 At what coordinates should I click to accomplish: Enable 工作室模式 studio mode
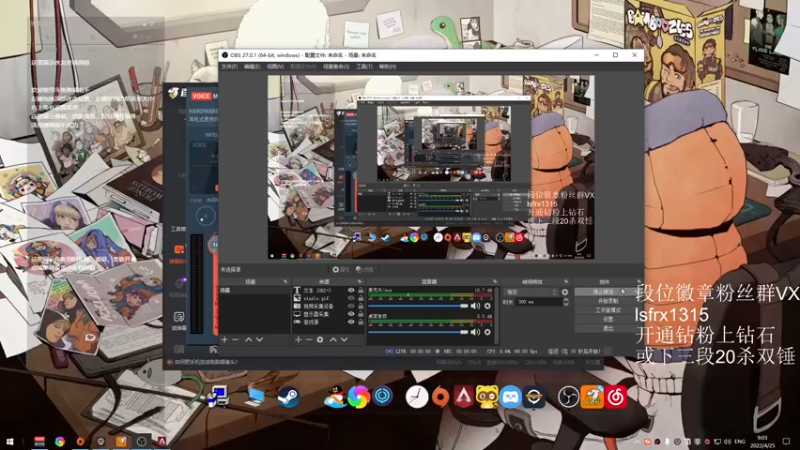coord(607,310)
